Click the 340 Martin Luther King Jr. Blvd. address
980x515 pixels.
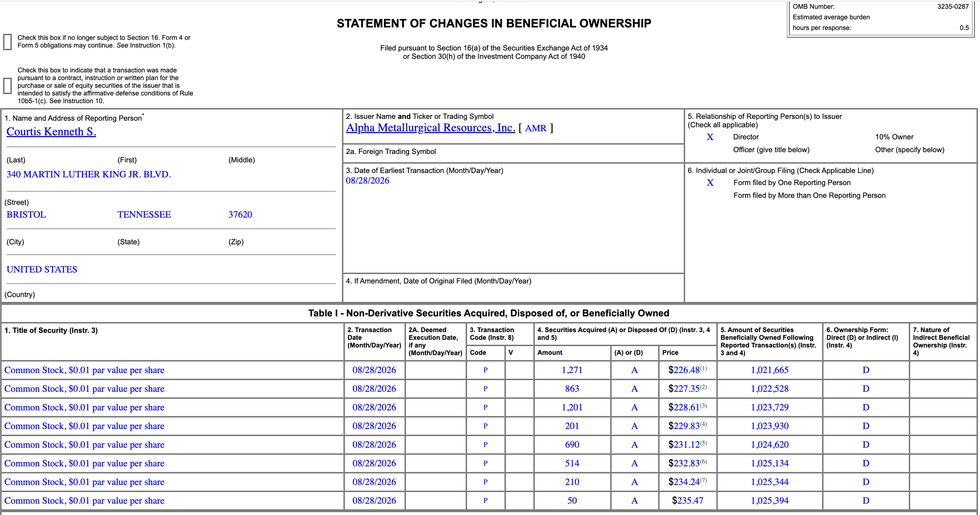89,174
